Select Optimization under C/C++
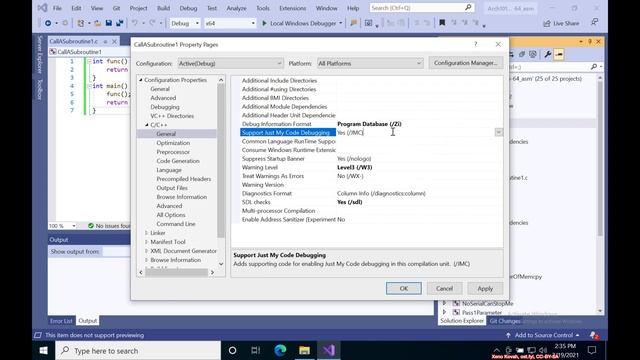Viewport: 640px width, 360px height. [x=173, y=143]
